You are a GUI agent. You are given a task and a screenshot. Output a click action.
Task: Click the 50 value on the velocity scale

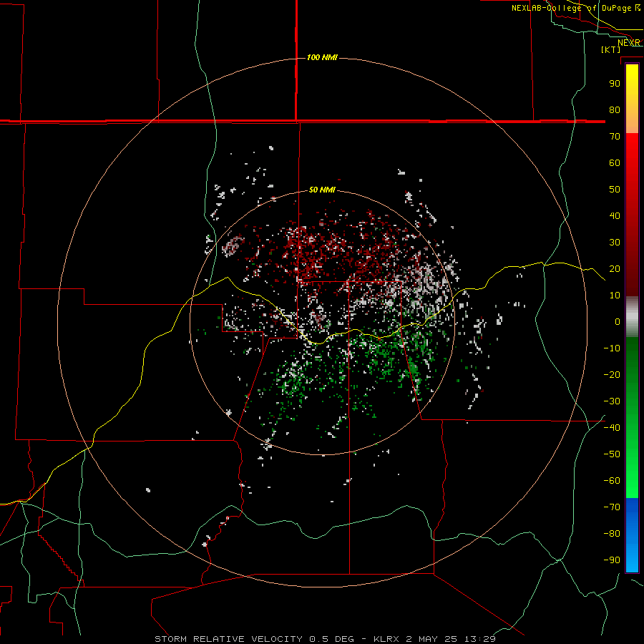(x=615, y=190)
